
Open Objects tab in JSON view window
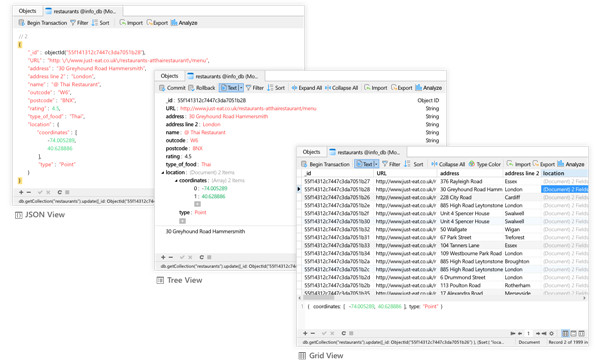click(28, 11)
